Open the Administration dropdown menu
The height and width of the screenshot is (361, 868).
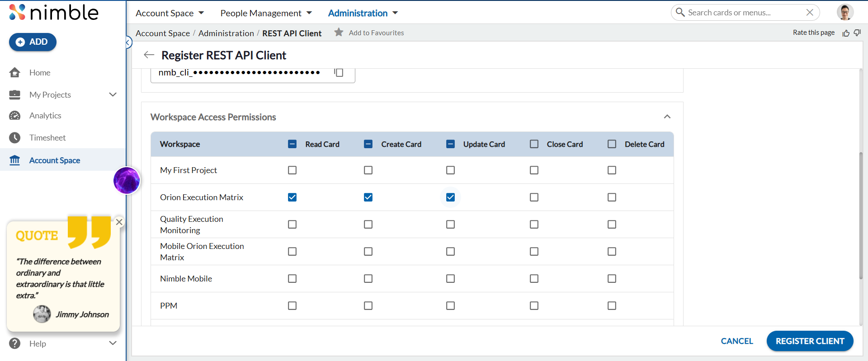point(363,13)
